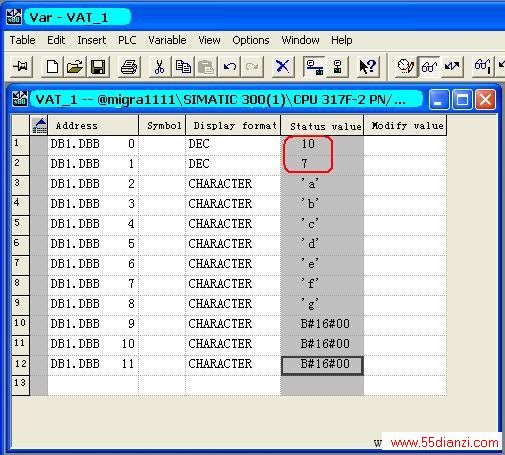Image resolution: width=505 pixels, height=455 pixels.
Task: Save the table using the floppy icon
Action: point(98,67)
